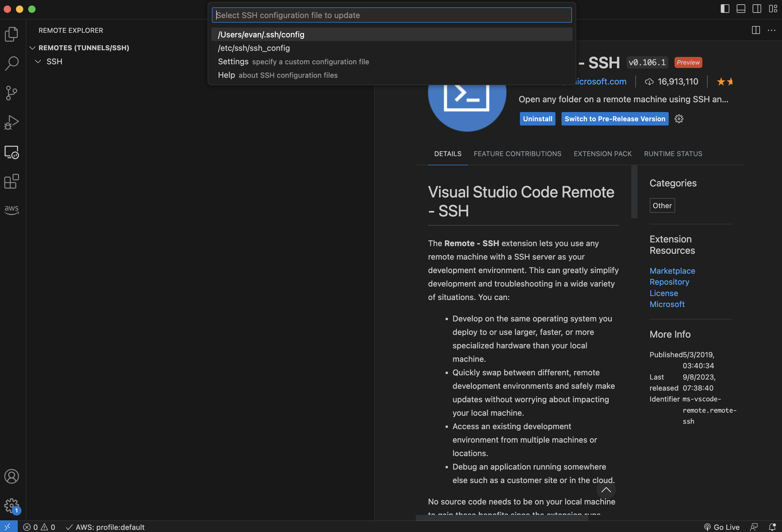Viewport: 782px width, 532px height.
Task: Click the Remote - SSH extension logo
Action: (467, 108)
